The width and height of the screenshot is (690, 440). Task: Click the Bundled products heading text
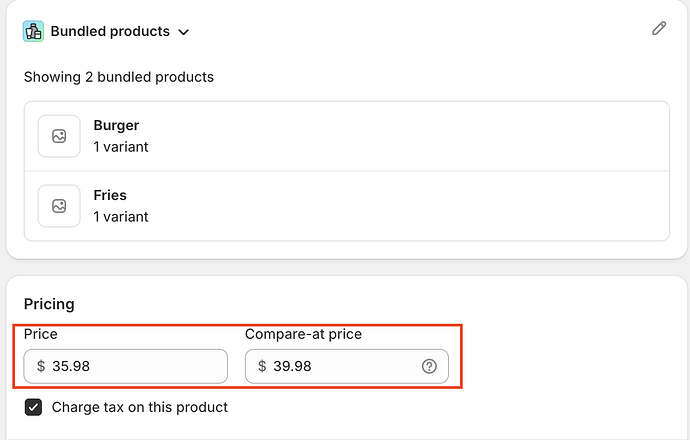coord(110,31)
